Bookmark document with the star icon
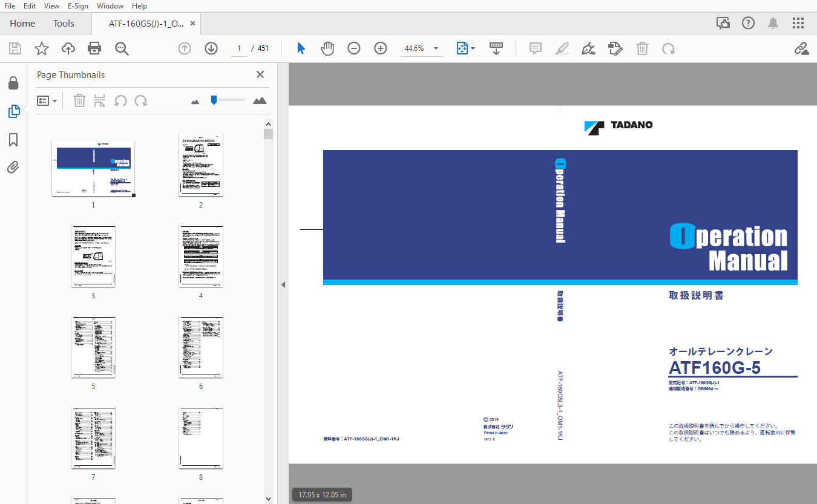Image resolution: width=817 pixels, height=504 pixels. click(x=41, y=48)
